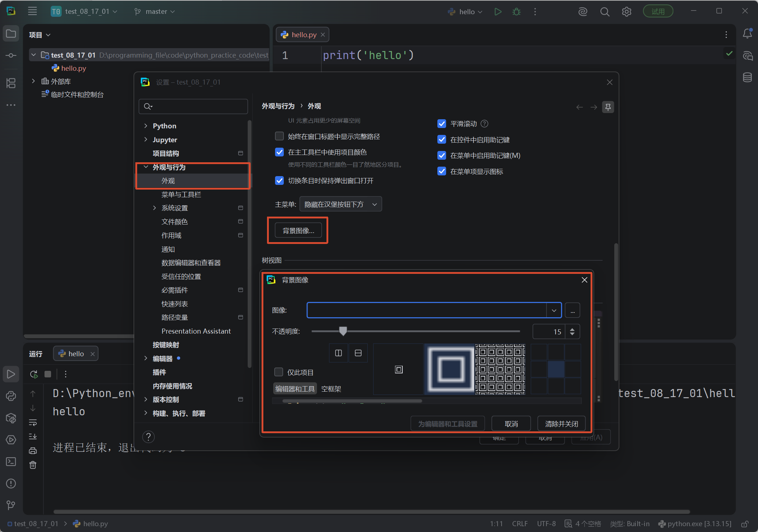758x532 pixels.
Task: Clear all Run console output
Action: coord(33,465)
